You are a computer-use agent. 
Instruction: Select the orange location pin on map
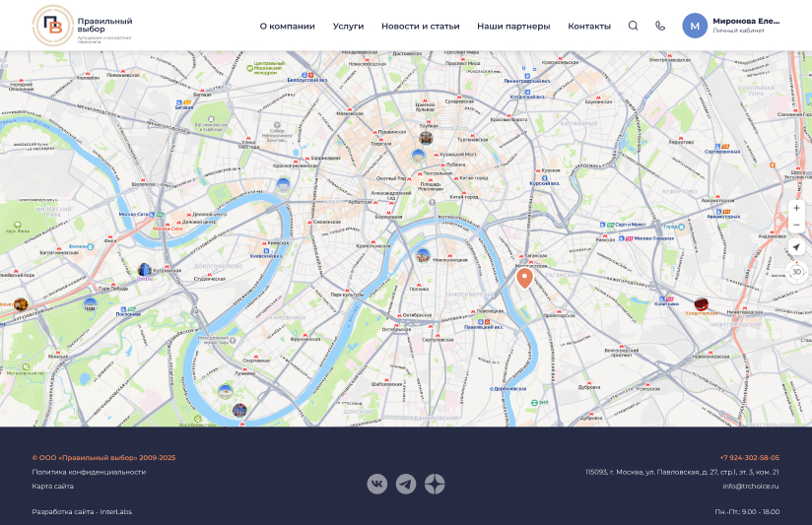[524, 278]
